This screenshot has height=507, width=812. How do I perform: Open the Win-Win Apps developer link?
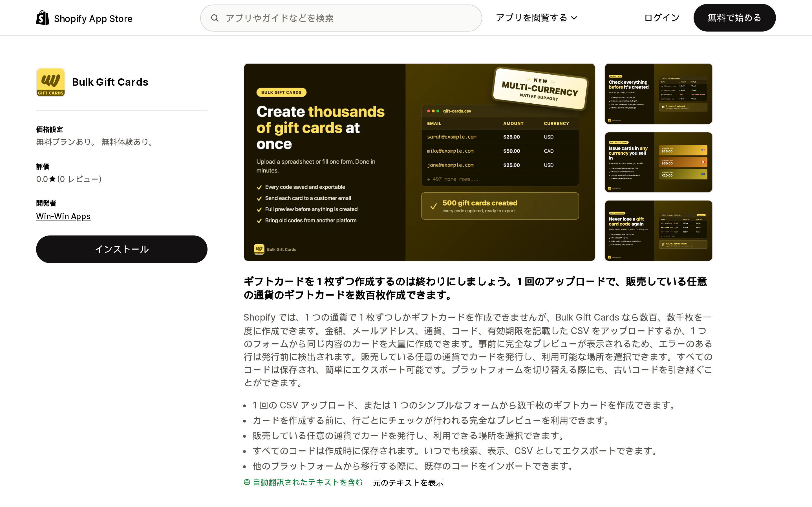[x=63, y=216]
